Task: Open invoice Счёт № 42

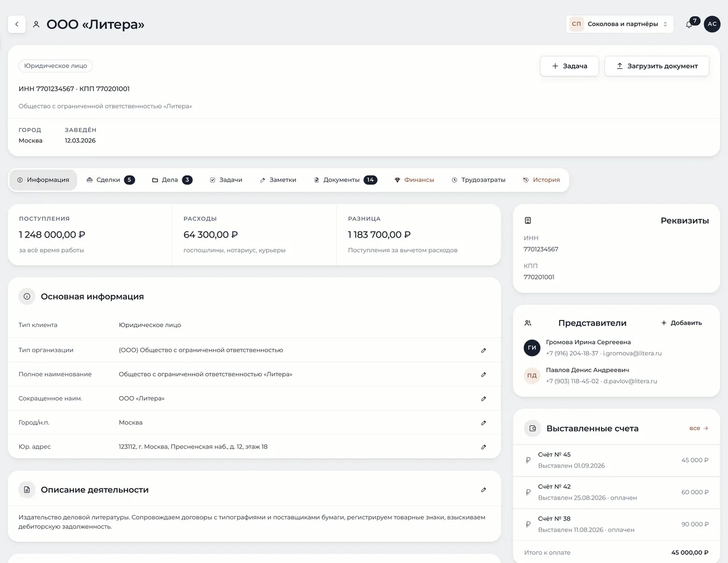Action: (616, 492)
